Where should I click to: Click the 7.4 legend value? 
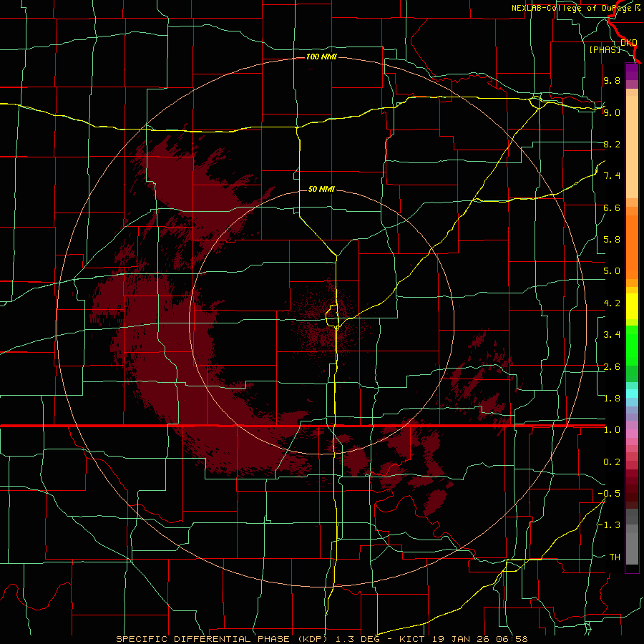click(612, 176)
